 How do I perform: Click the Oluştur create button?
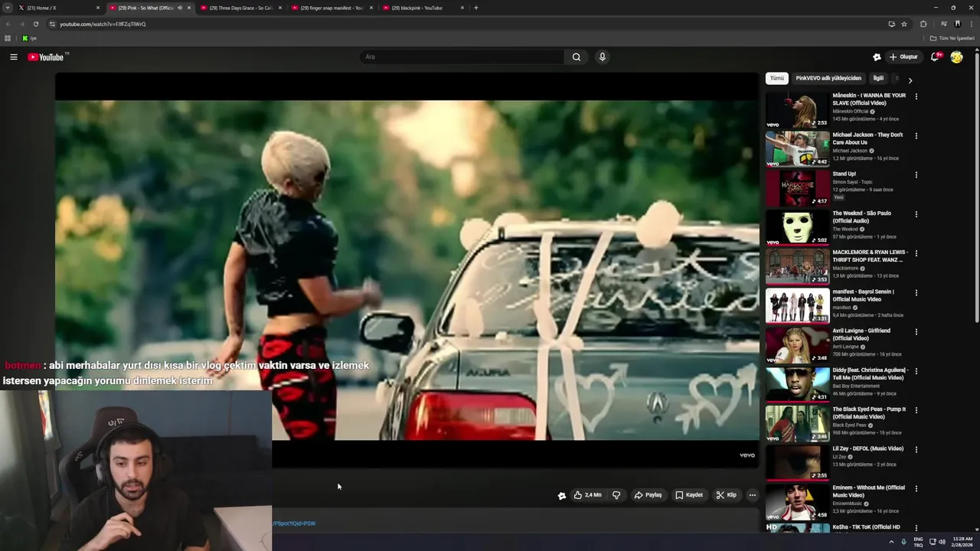pyautogui.click(x=904, y=57)
